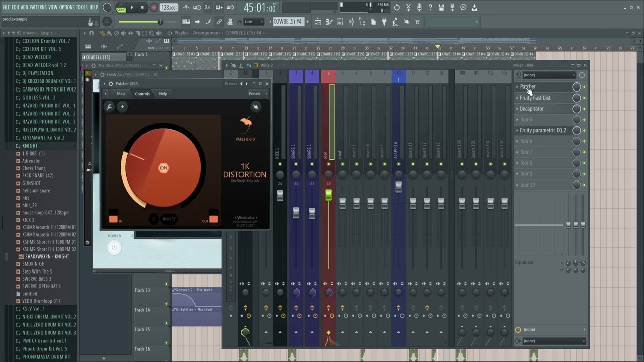
Task: Select the playlist draw pencil tool
Action: tap(102, 33)
